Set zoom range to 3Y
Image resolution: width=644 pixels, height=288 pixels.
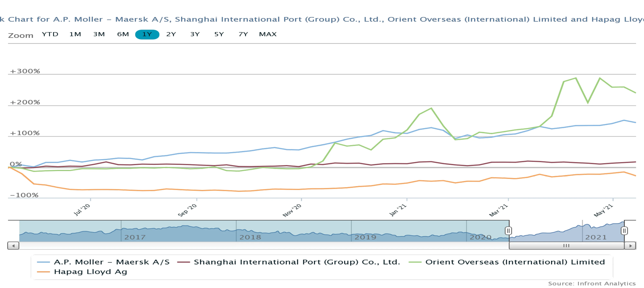(195, 34)
